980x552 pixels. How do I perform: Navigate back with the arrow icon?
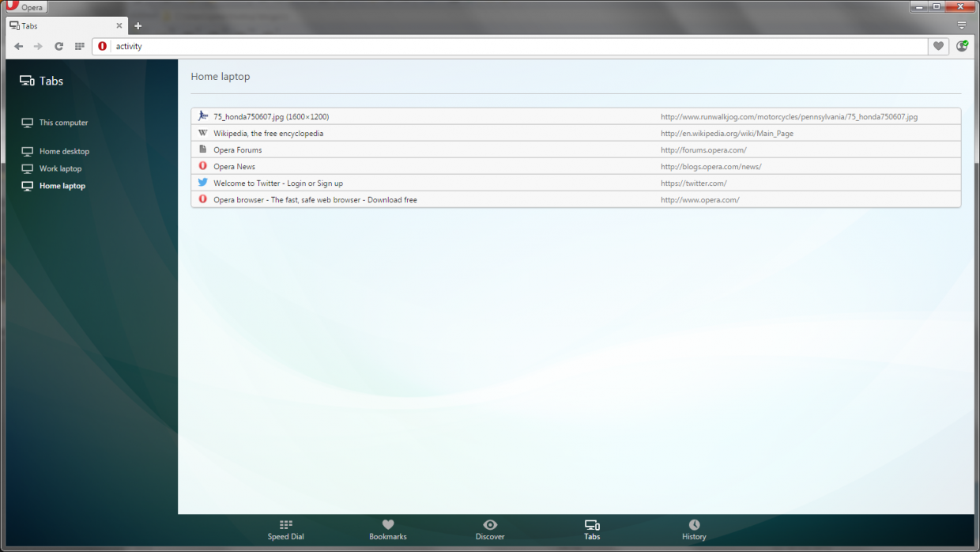click(18, 46)
